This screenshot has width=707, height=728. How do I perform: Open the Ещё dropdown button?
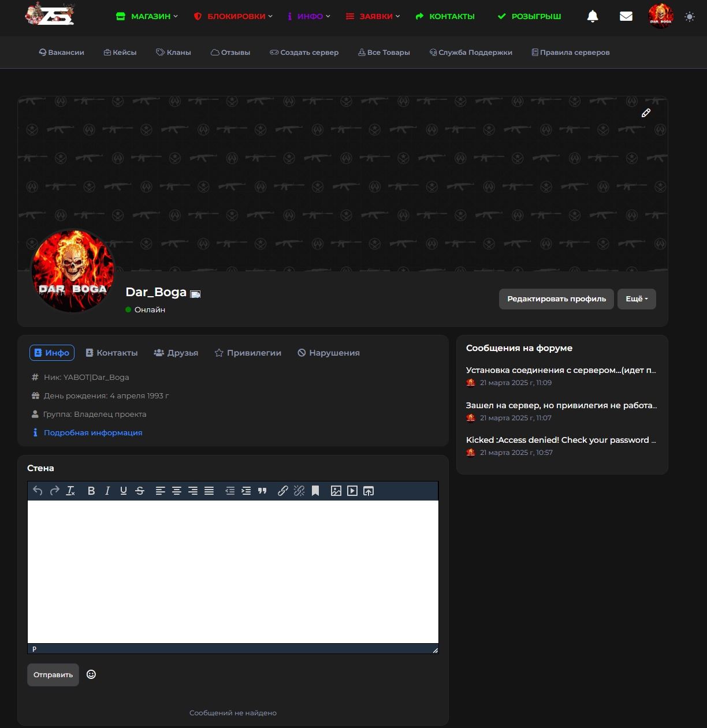[637, 299]
